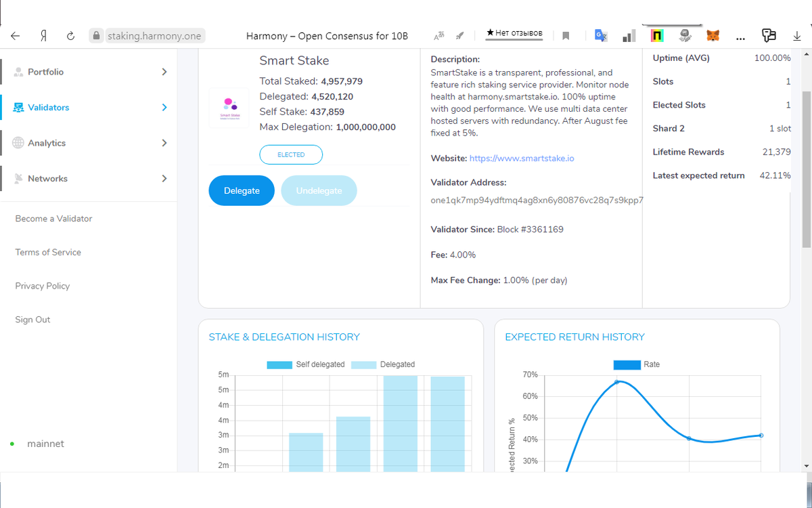Click the scrollbar down arrow

pos(806,465)
